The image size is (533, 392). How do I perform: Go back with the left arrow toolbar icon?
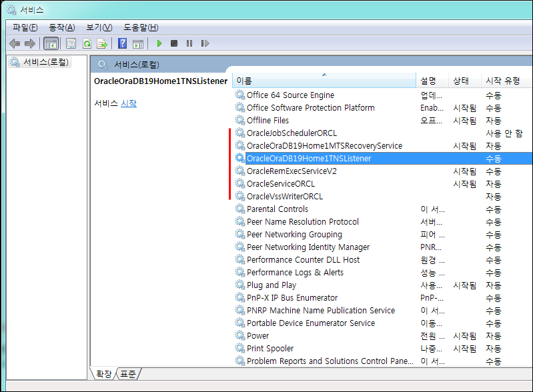[15, 43]
